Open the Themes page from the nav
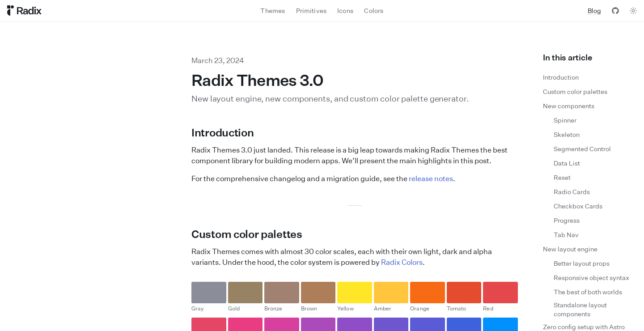 (272, 11)
